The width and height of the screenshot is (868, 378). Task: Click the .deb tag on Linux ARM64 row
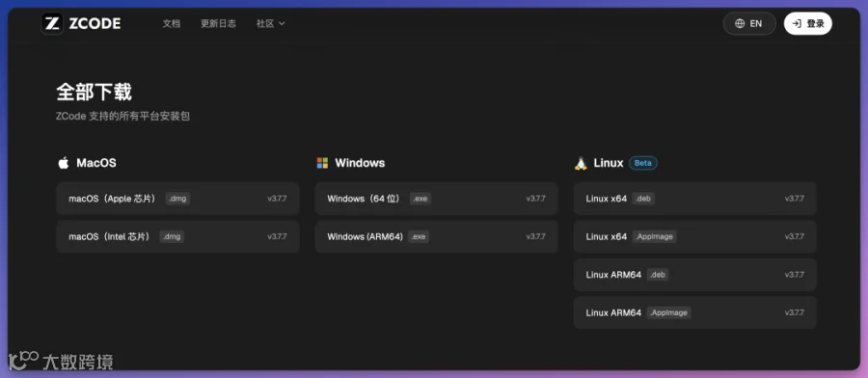(657, 275)
